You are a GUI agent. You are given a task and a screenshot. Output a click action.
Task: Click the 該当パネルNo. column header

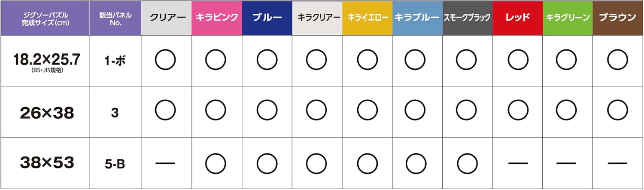[115, 18]
